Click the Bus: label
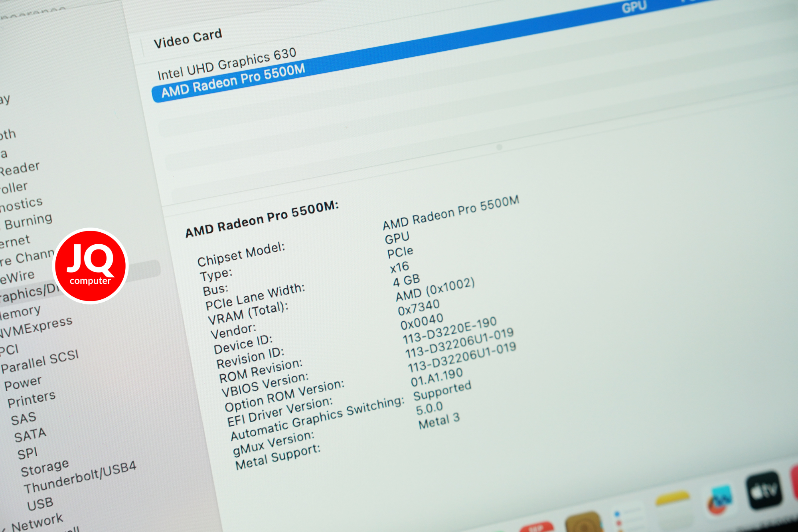Viewport: 798px width, 532px height. pos(215,290)
